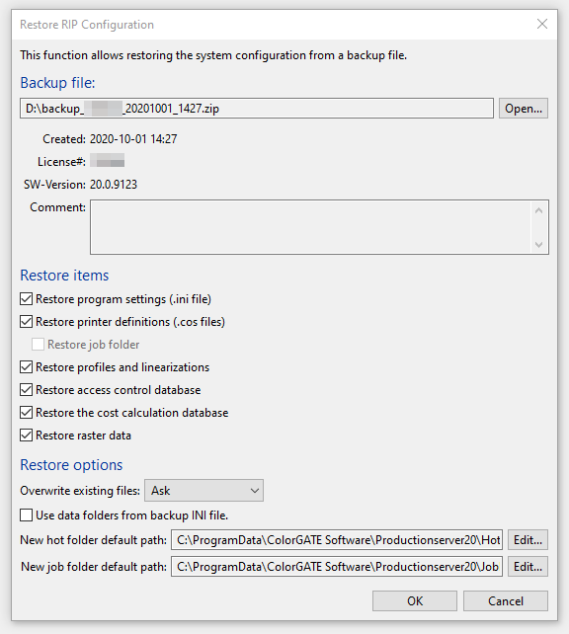
Task: Edit the new job folder default path
Action: point(528,566)
